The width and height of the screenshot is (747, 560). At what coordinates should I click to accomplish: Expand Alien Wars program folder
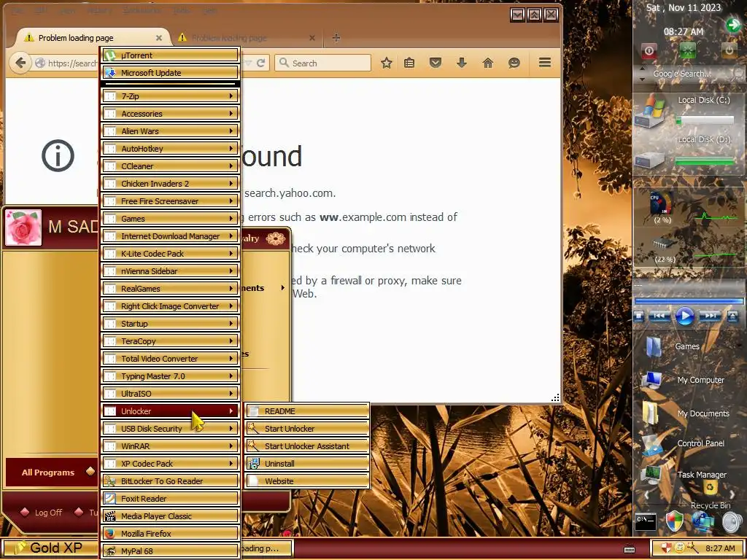tap(171, 131)
